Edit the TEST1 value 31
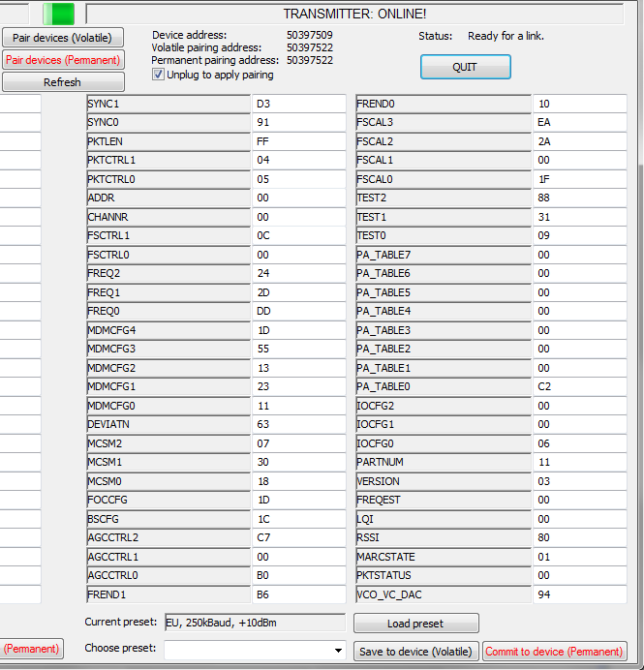Image resolution: width=644 pixels, height=670 pixels. [x=580, y=217]
